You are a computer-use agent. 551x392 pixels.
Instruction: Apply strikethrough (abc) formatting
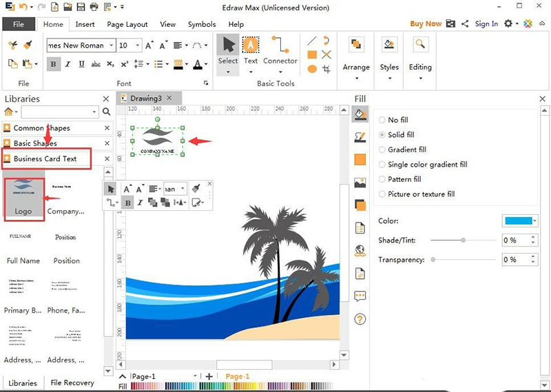96,64
